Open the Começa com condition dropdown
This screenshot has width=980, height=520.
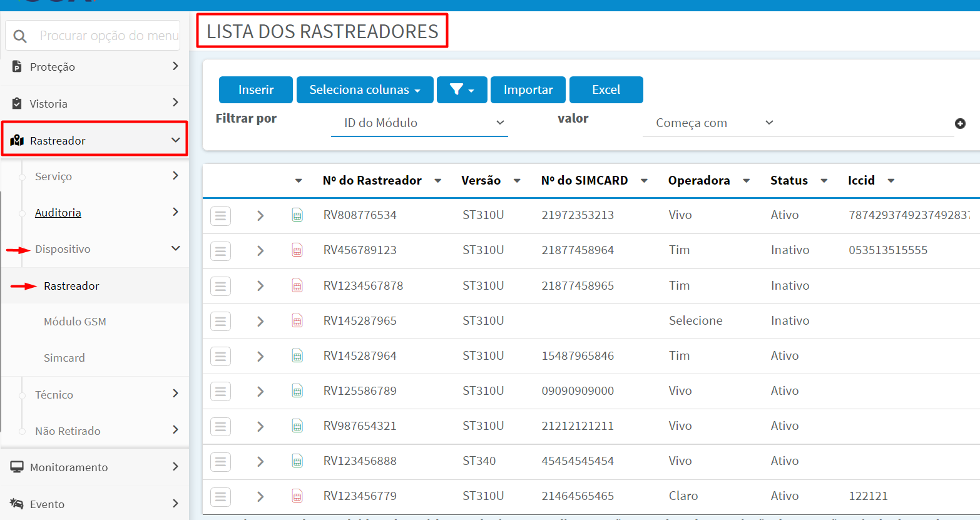click(x=715, y=123)
